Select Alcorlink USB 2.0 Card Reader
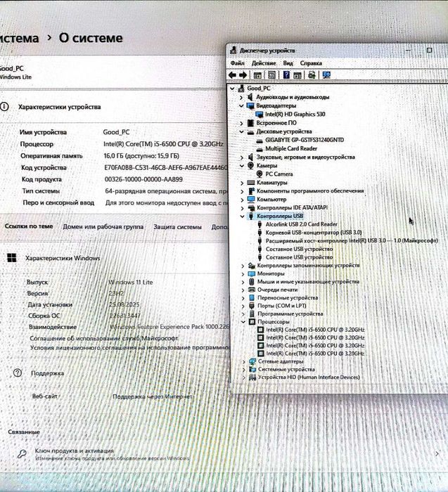The image size is (448, 492). point(302,224)
